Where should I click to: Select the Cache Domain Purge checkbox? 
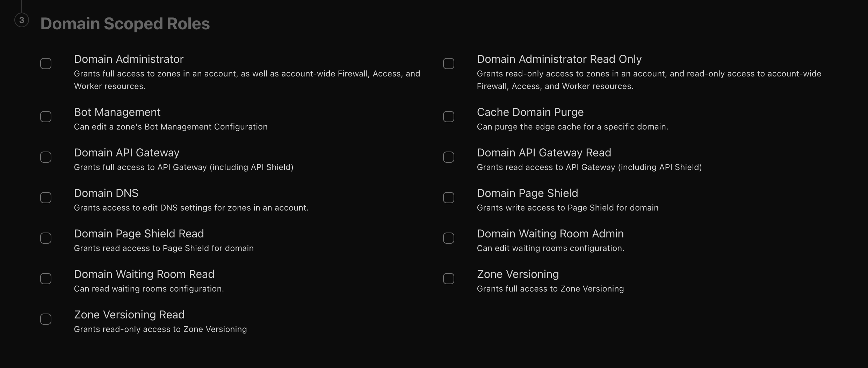[x=449, y=117]
